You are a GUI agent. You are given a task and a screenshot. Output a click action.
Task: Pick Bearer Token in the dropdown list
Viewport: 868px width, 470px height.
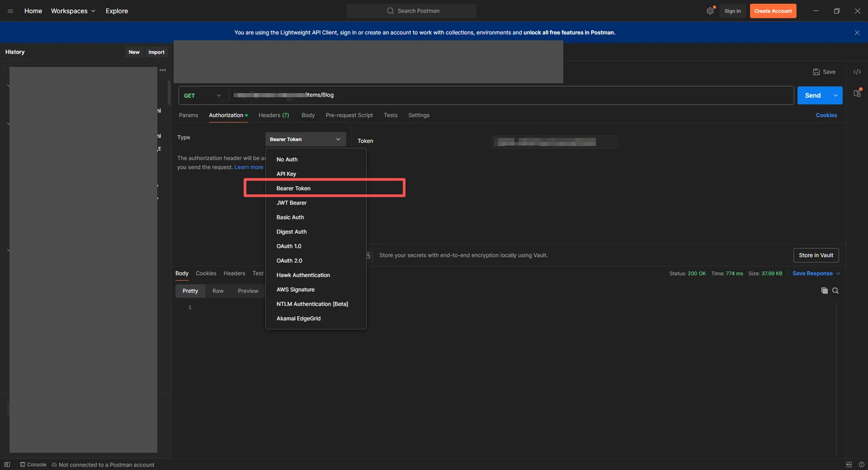(316, 189)
